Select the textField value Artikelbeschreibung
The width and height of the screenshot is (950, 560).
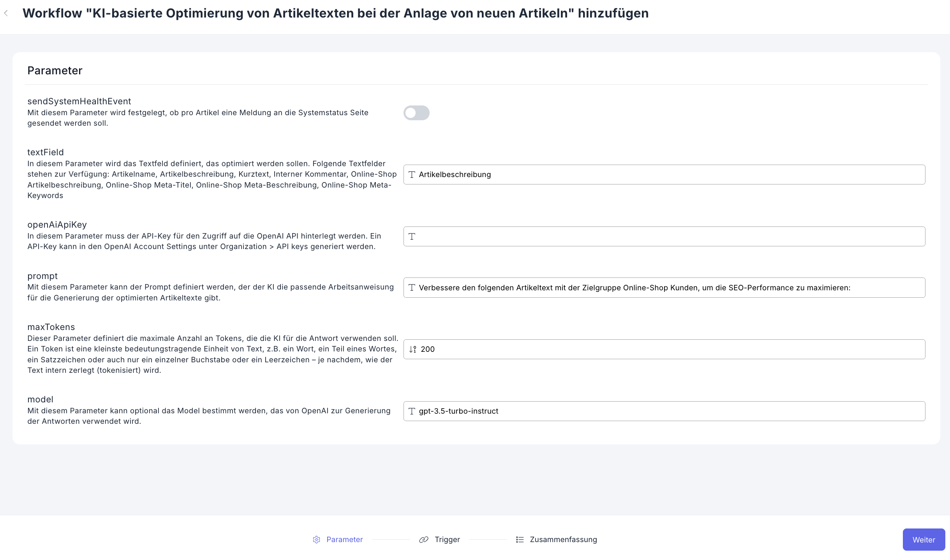(x=455, y=174)
